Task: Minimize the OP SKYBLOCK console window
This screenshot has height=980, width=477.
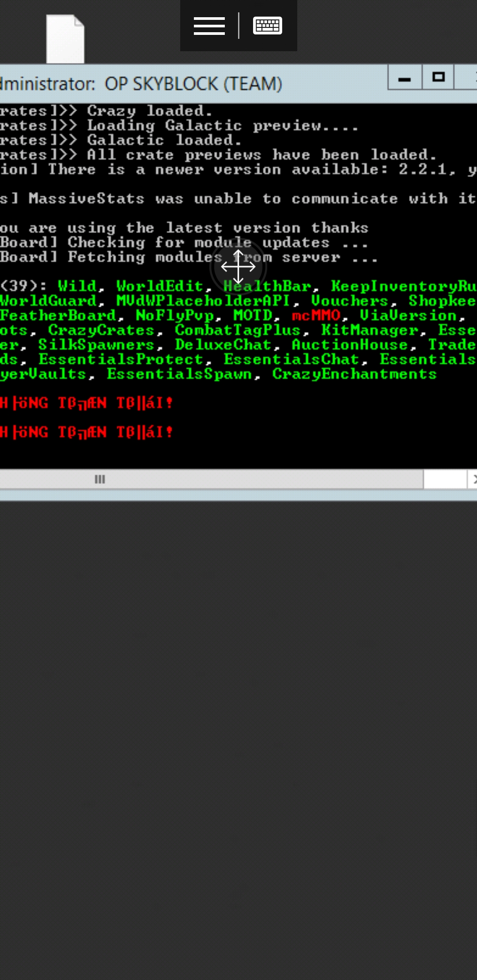Action: [x=405, y=78]
